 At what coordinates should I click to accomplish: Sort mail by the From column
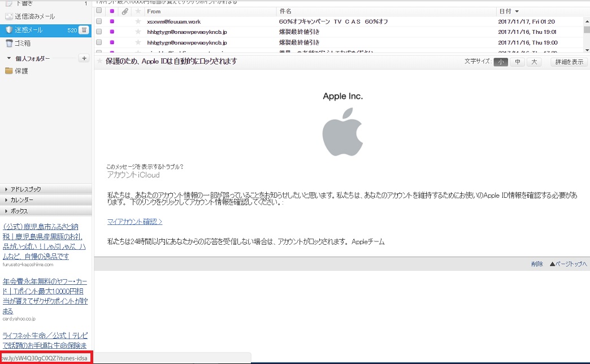154,11
